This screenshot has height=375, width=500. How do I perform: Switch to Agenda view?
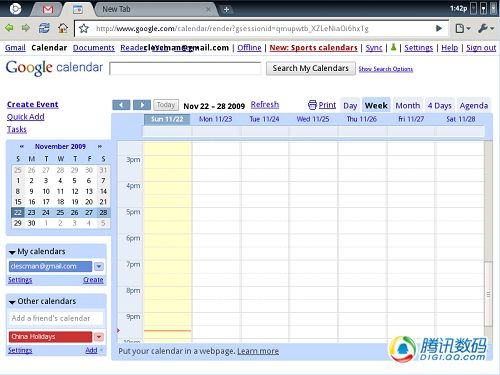pos(474,106)
